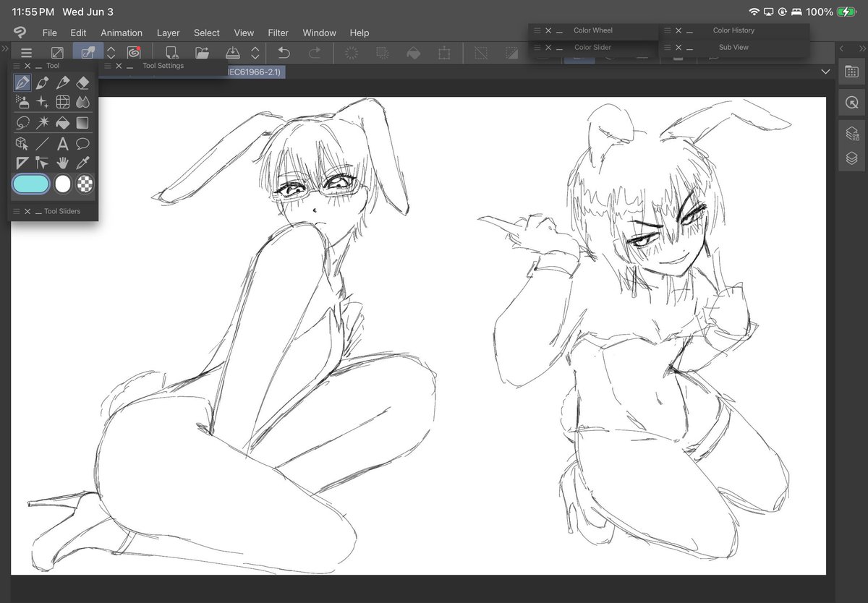Viewport: 868px width, 603px height.
Task: Open the Clip Studio Paint logo menu
Action: [x=20, y=33]
